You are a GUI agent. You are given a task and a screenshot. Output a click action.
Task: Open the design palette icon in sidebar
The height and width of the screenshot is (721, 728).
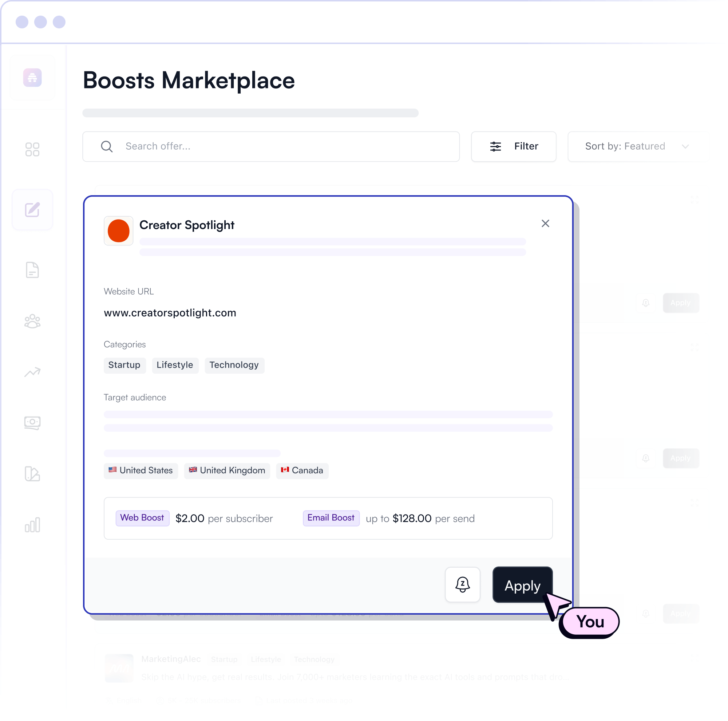[32, 474]
